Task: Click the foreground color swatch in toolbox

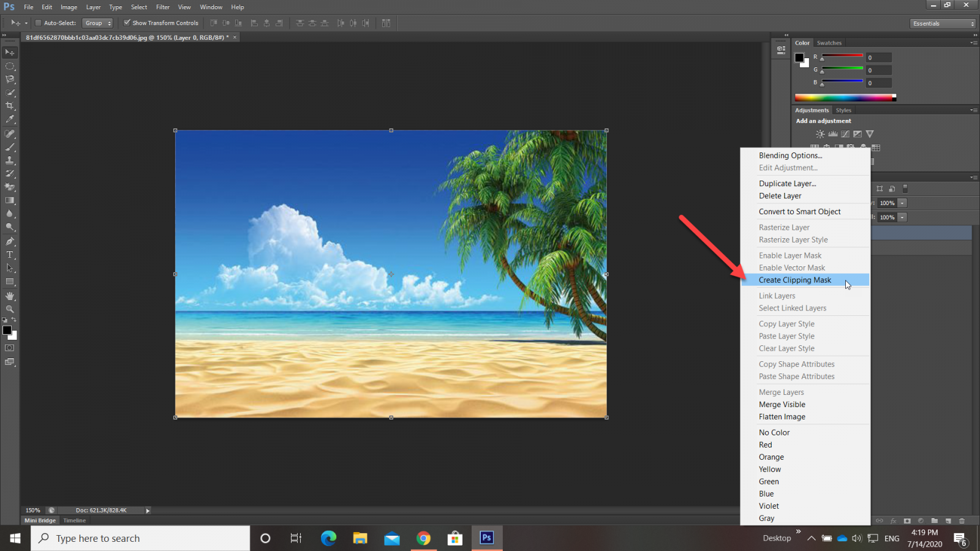Action: [7, 331]
